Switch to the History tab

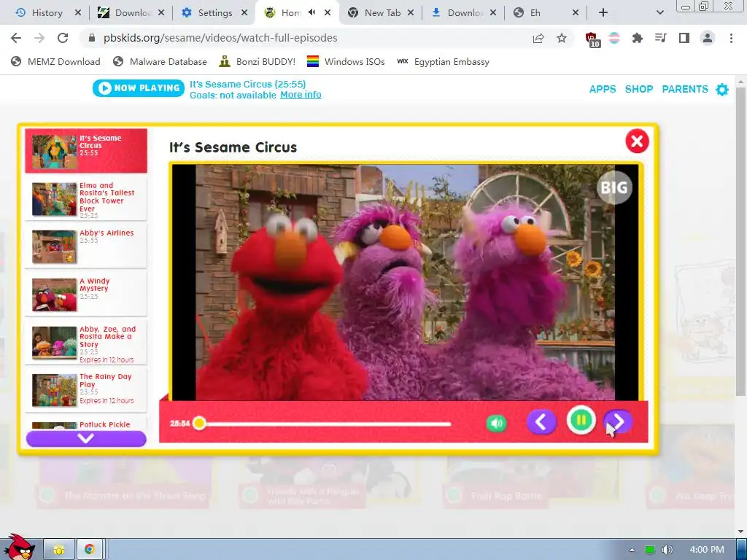coord(47,13)
